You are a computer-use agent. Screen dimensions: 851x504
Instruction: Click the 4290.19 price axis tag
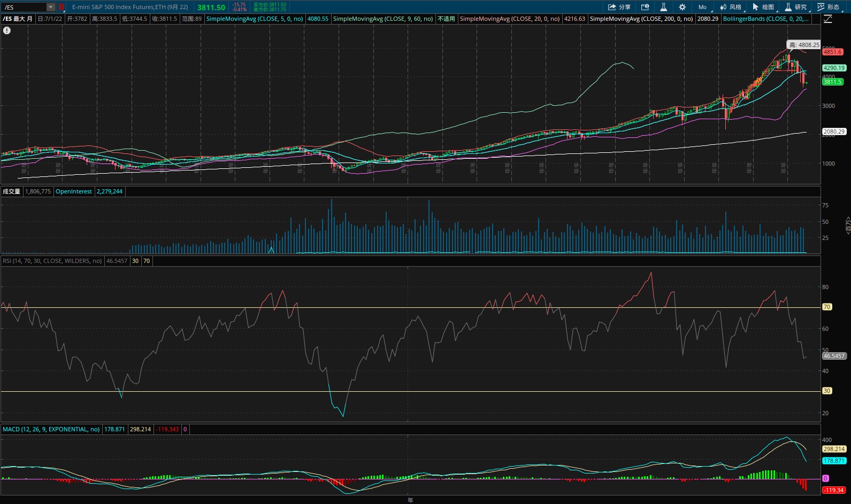coord(834,68)
